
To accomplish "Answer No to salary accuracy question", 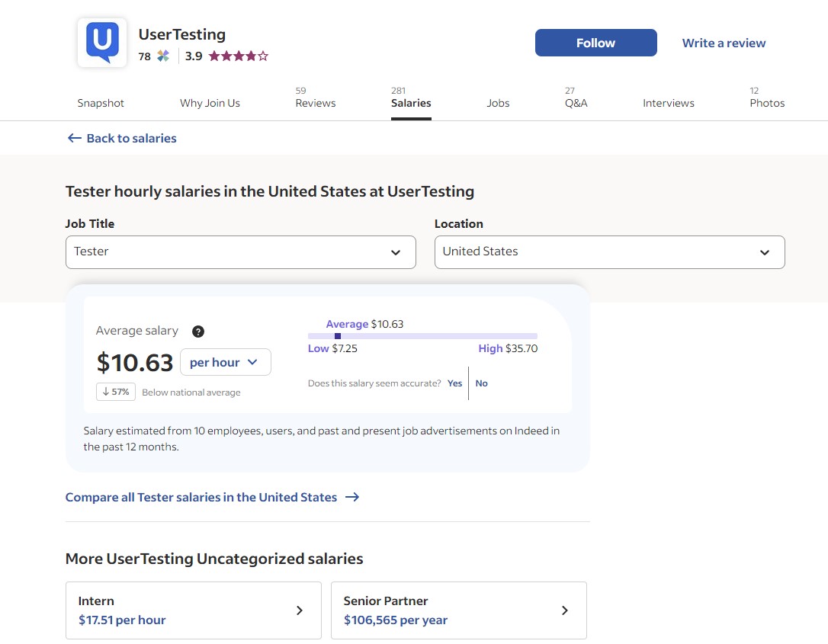I will (482, 383).
